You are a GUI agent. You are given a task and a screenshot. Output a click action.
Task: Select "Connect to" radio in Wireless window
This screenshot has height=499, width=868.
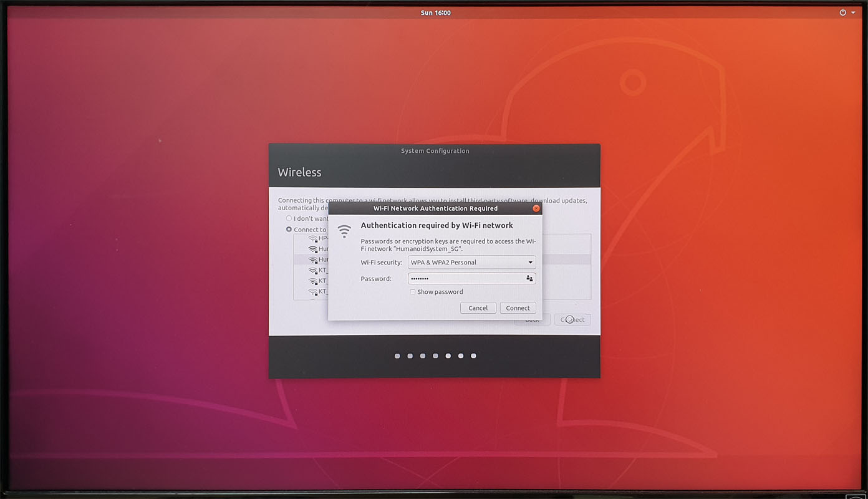point(289,230)
